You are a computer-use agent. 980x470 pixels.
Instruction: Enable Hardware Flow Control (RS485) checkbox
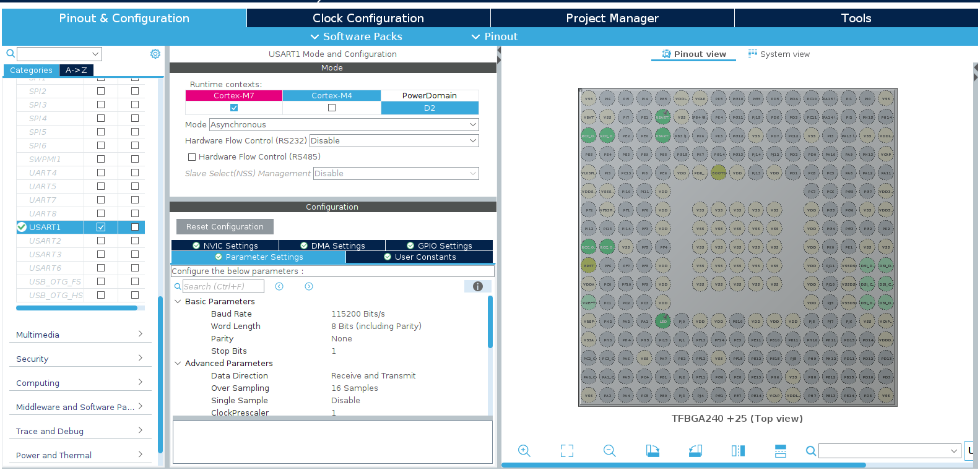[192, 157]
